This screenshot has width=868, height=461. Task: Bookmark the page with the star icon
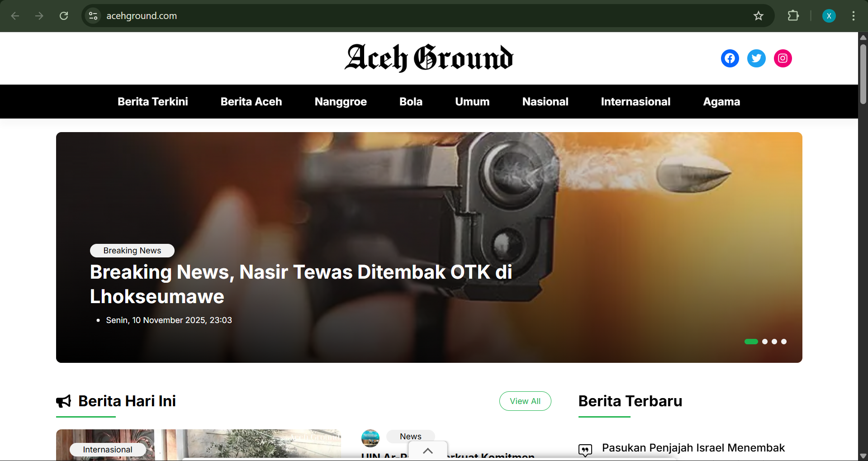pyautogui.click(x=758, y=15)
